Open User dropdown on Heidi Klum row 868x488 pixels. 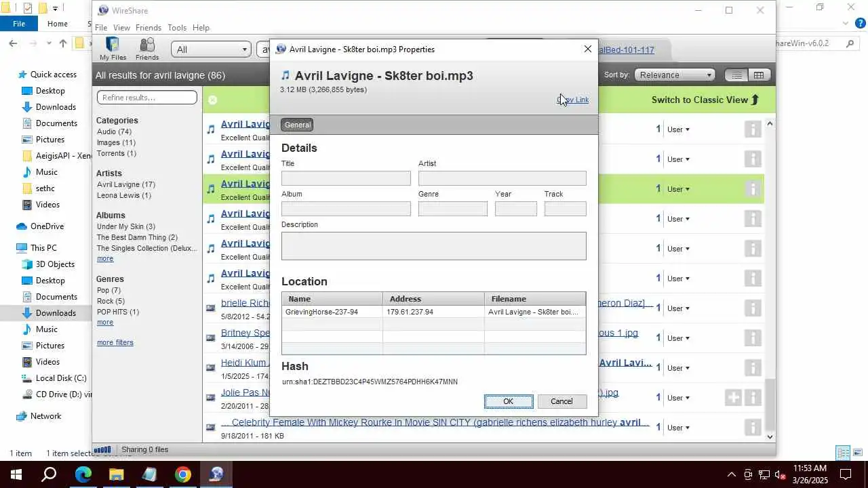pyautogui.click(x=678, y=368)
